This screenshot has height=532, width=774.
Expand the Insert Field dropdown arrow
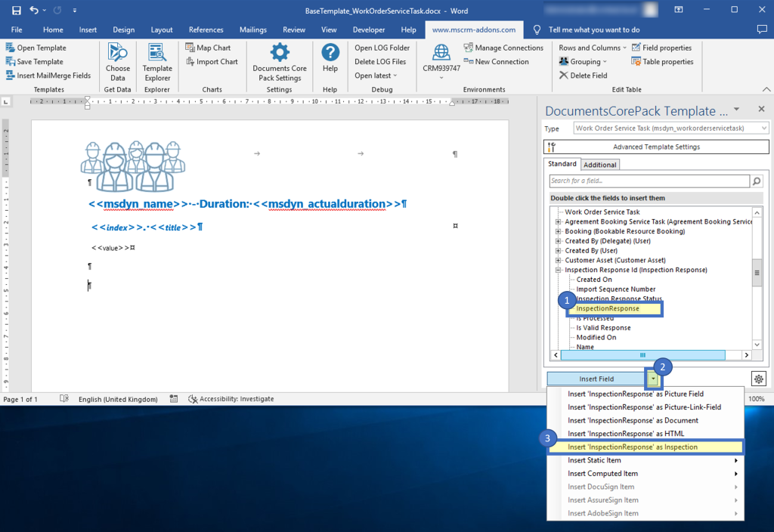point(653,379)
